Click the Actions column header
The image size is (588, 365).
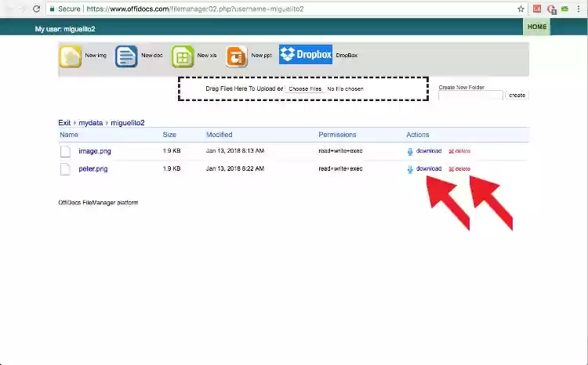(x=417, y=135)
